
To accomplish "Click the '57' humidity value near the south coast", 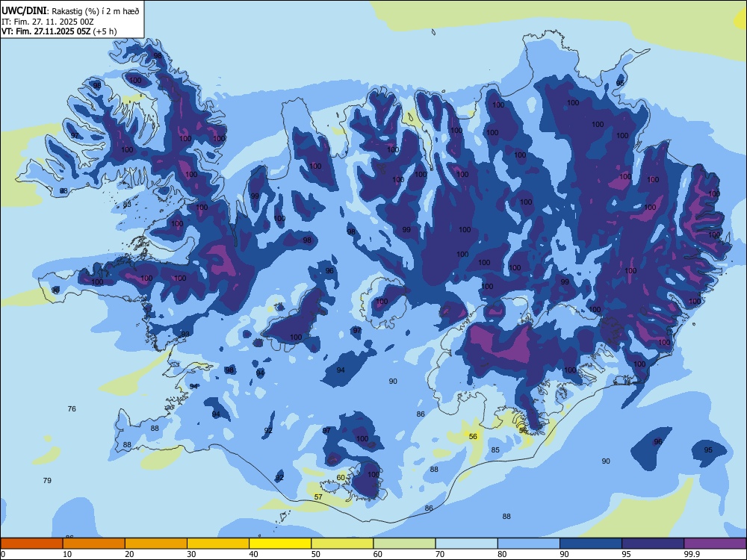I will pos(318,497).
